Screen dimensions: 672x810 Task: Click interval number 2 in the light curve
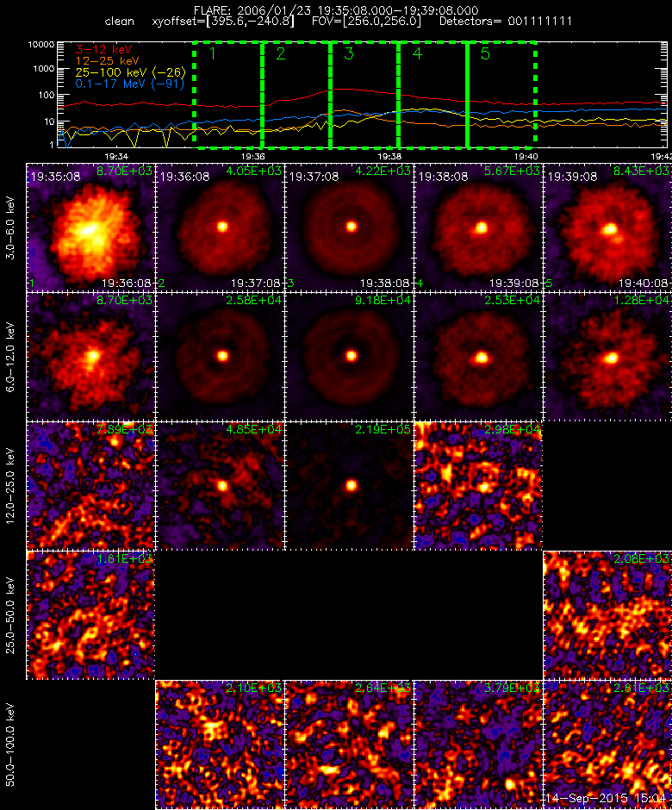(281, 53)
